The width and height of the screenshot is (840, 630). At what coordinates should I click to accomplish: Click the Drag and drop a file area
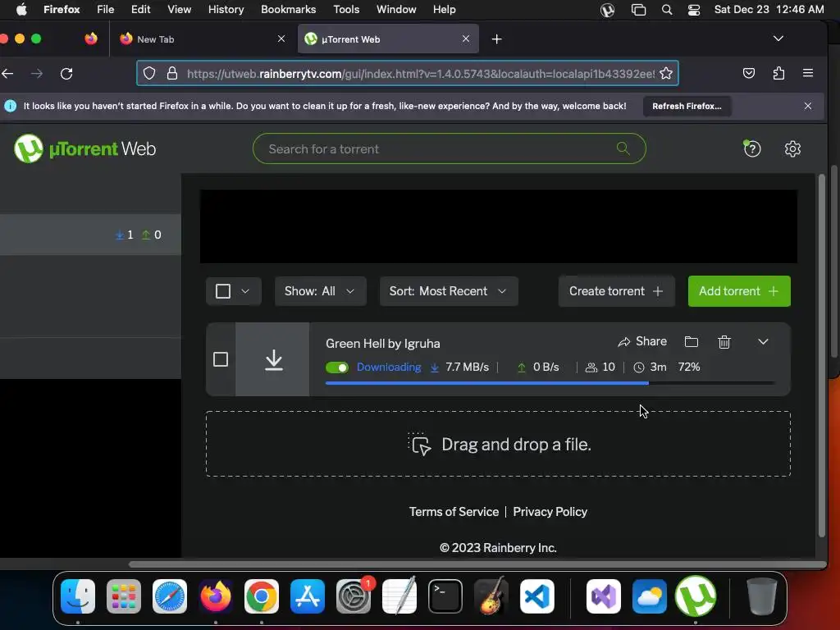pyautogui.click(x=498, y=444)
